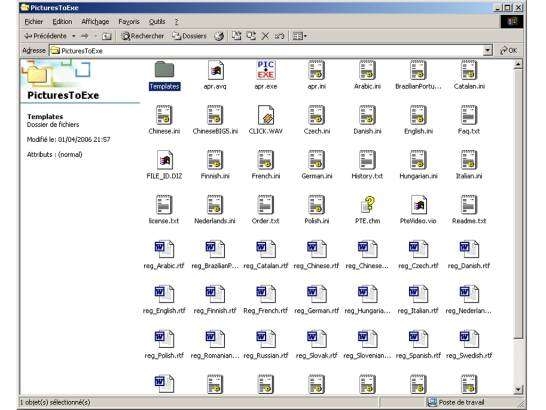Select the license.txt file icon
The width and height of the screenshot is (546, 410).
[164, 204]
